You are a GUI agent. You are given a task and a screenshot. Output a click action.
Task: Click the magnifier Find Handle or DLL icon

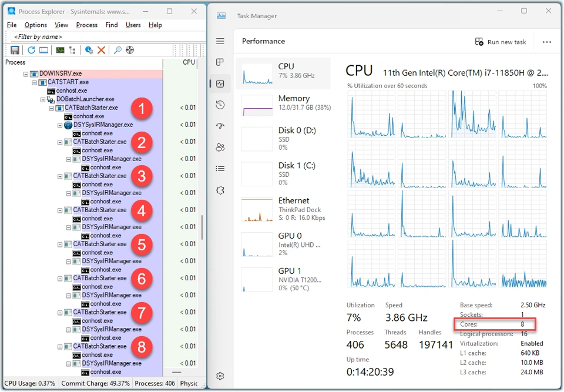[x=117, y=50]
